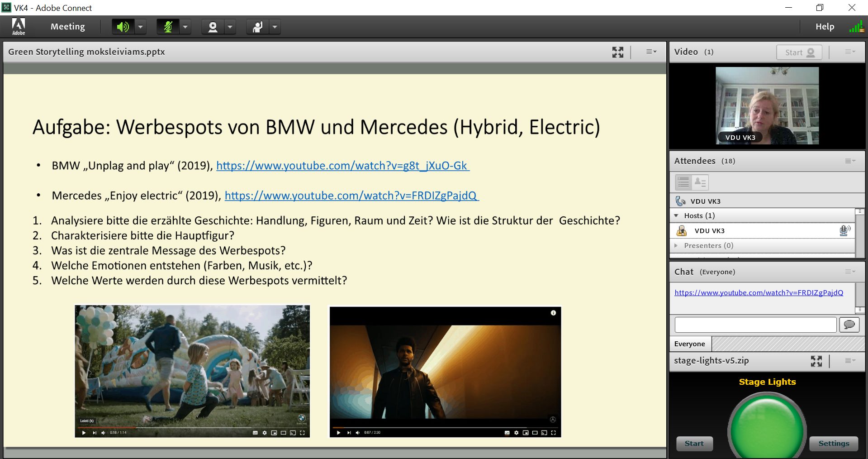The image size is (868, 459).
Task: Toggle the webcam button in toolbar
Action: coord(213,27)
